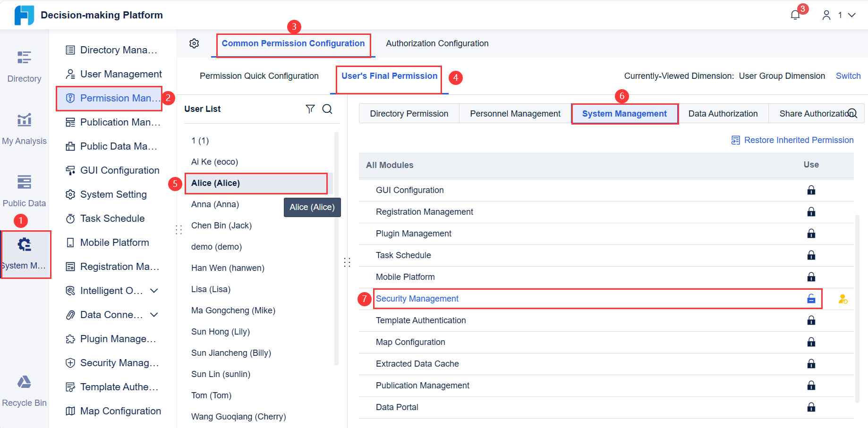The width and height of the screenshot is (868, 428).
Task: Expand the Data Conne... menu item
Action: [154, 315]
